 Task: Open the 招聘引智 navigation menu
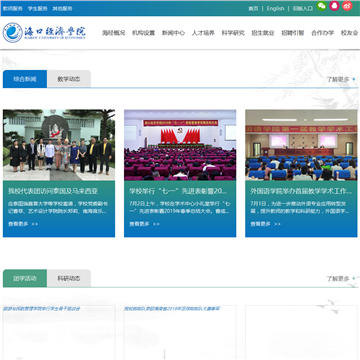[x=293, y=33]
